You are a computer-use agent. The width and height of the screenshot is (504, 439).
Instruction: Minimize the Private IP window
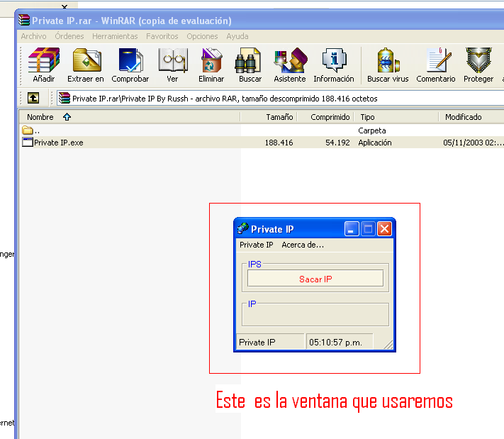[352, 229]
